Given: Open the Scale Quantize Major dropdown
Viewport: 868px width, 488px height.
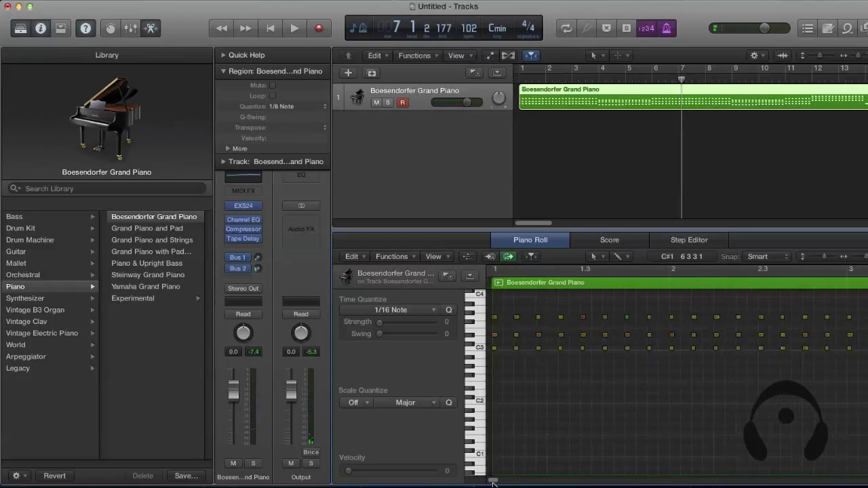Looking at the screenshot, I should tap(408, 403).
